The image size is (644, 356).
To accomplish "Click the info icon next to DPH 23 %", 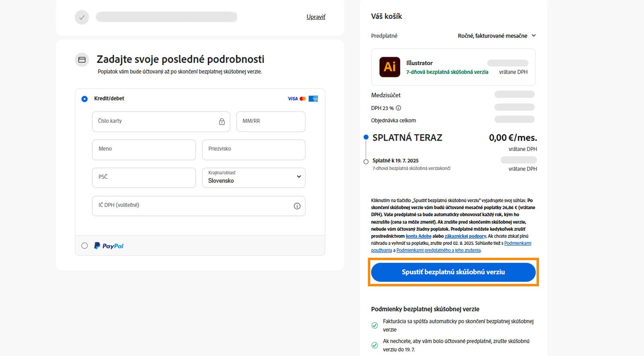I will (398, 108).
